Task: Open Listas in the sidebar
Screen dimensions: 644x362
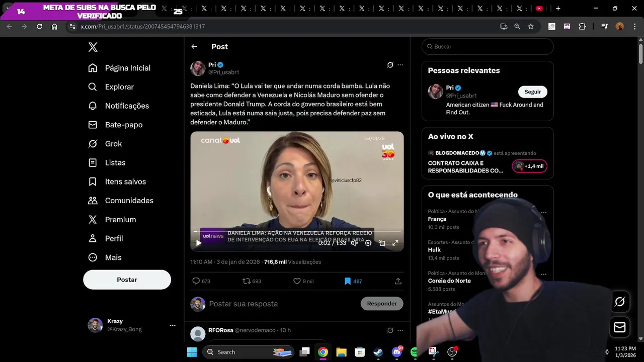Action: point(107,162)
